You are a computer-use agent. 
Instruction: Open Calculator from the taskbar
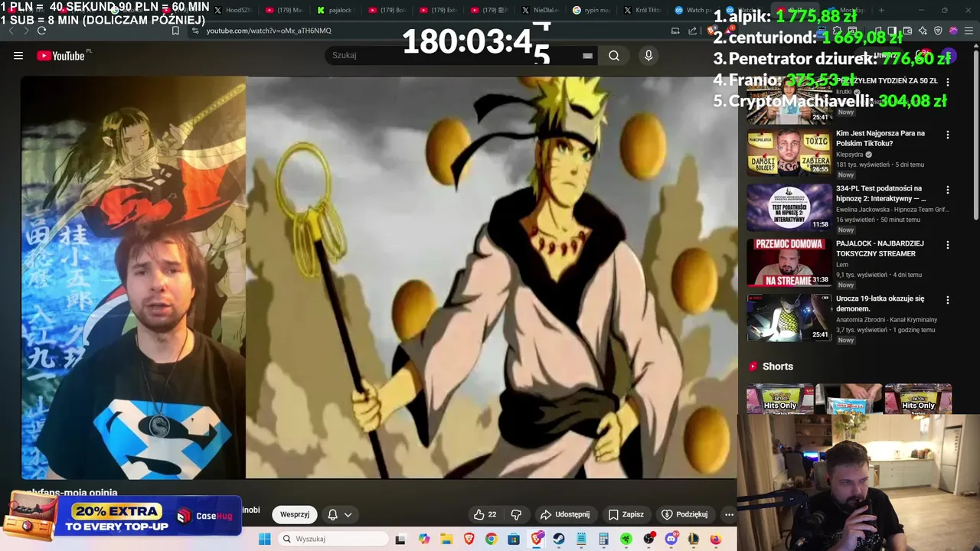(x=603, y=539)
